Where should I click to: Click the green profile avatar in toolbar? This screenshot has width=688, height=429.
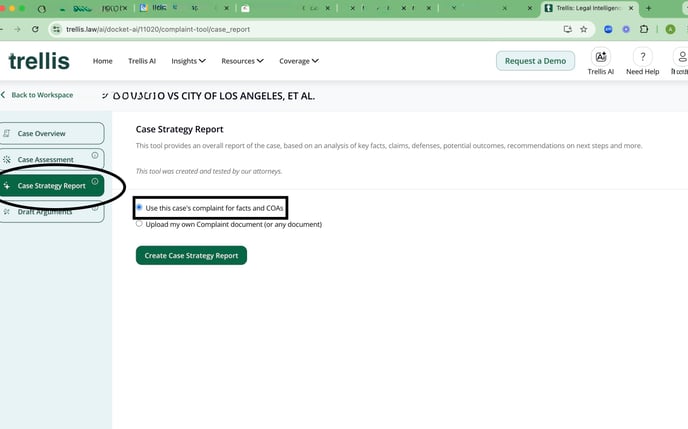coord(670,29)
